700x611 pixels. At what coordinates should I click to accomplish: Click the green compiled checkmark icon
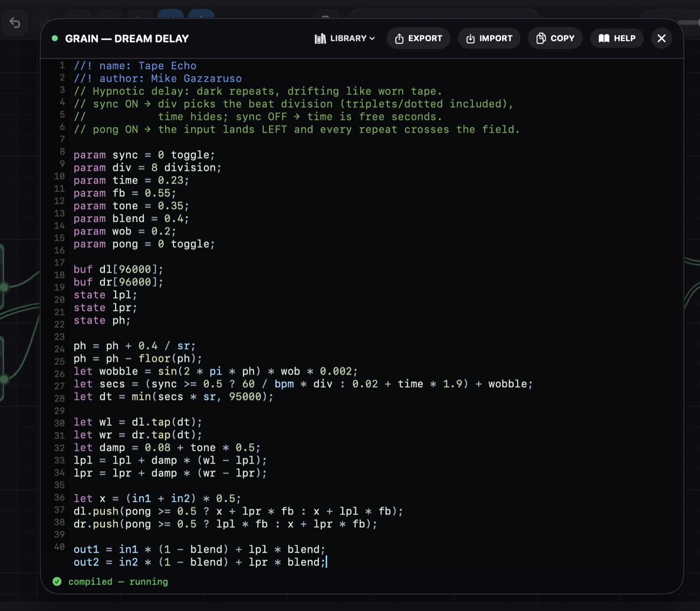(x=57, y=582)
